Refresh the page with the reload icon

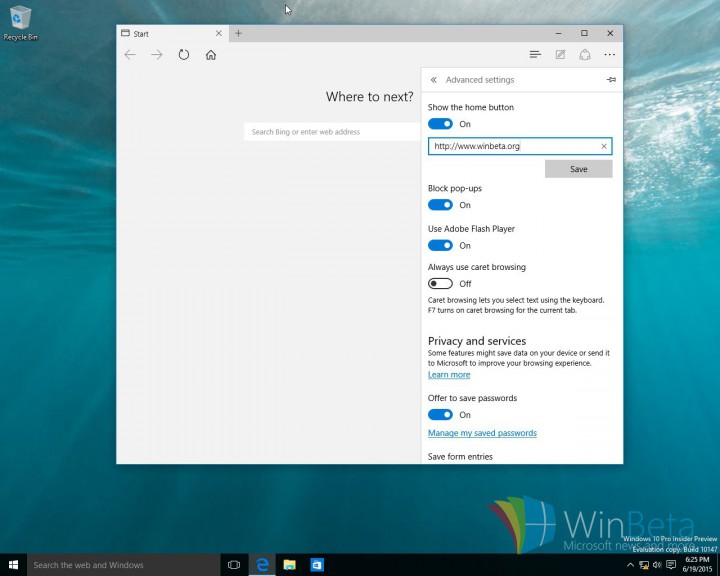(184, 55)
